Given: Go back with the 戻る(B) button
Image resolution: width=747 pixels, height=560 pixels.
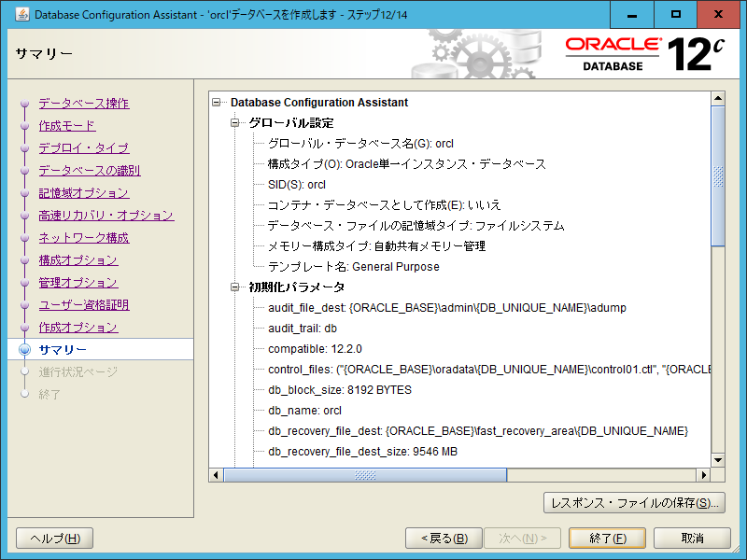Looking at the screenshot, I should tap(444, 538).
